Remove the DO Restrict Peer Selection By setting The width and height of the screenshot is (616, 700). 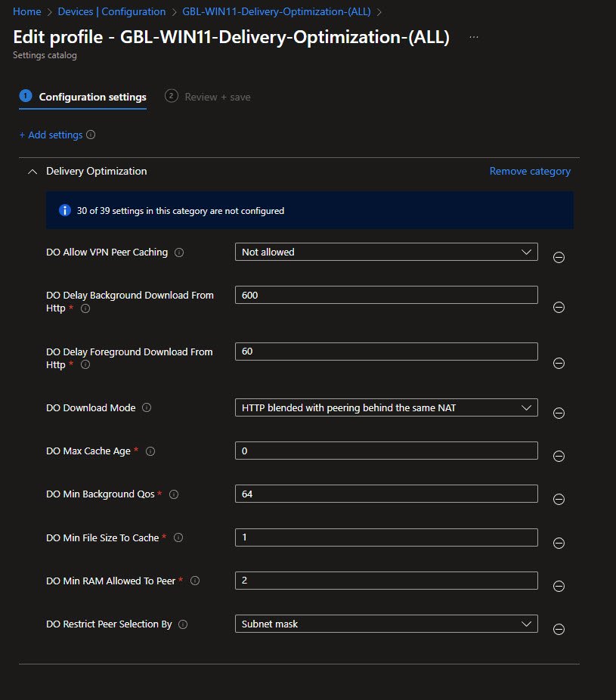(559, 629)
